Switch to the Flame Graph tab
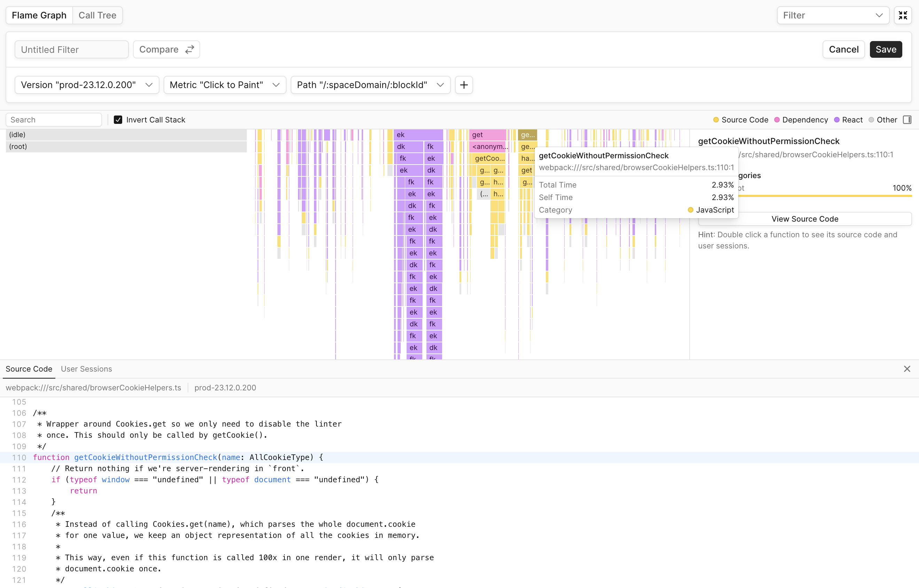This screenshot has width=919, height=588. click(x=39, y=15)
